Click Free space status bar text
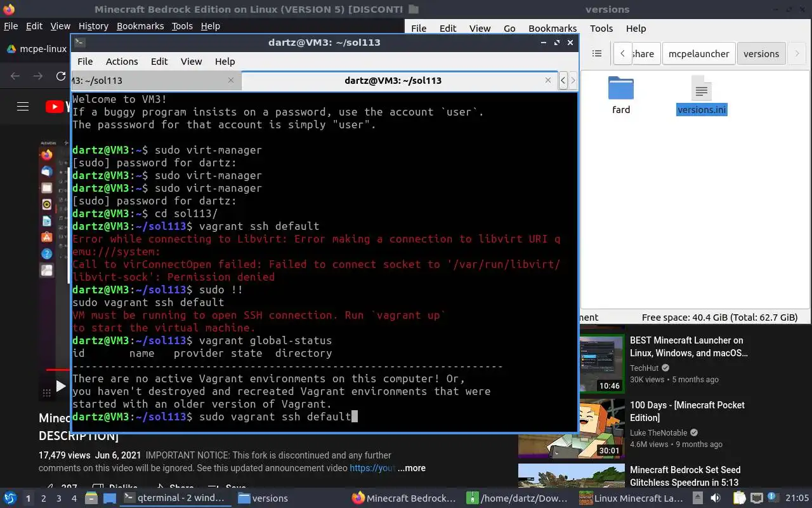This screenshot has height=508, width=812. point(719,317)
